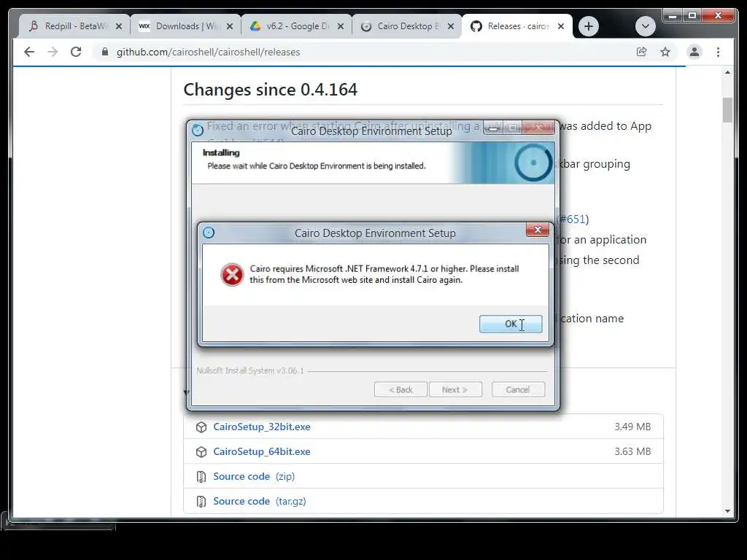Click the zip file icon beside Source code (zip)

(201, 477)
